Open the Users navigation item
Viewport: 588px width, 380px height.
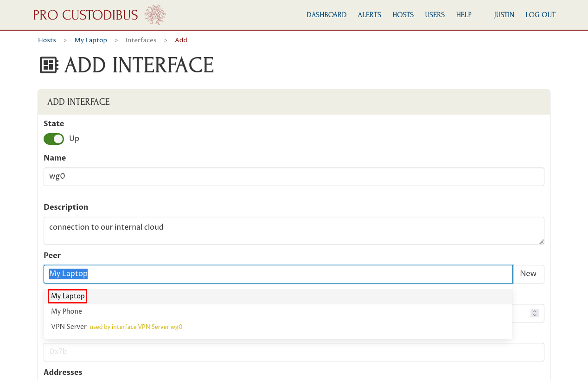(x=435, y=15)
